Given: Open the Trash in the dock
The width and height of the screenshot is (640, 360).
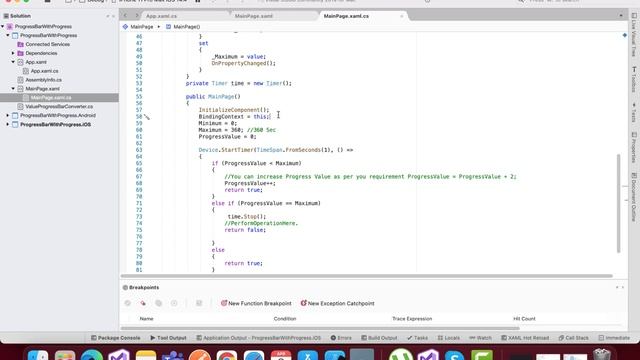Looking at the screenshot, I should (x=602, y=354).
